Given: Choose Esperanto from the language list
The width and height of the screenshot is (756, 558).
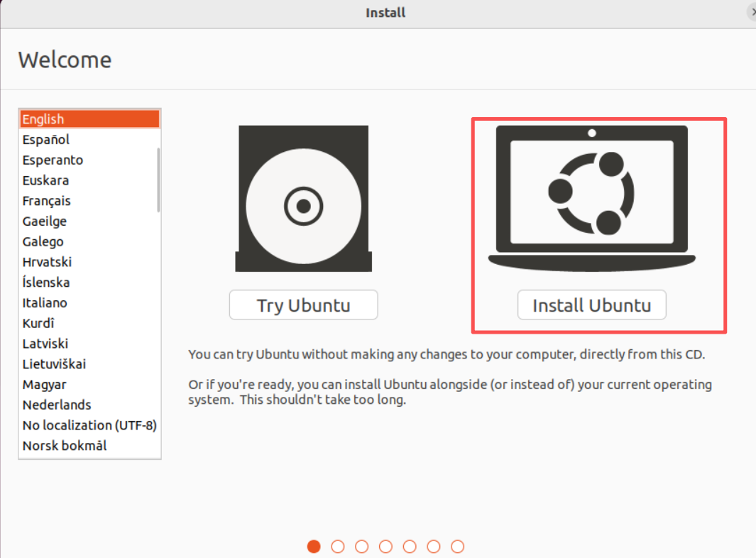Looking at the screenshot, I should coord(89,160).
